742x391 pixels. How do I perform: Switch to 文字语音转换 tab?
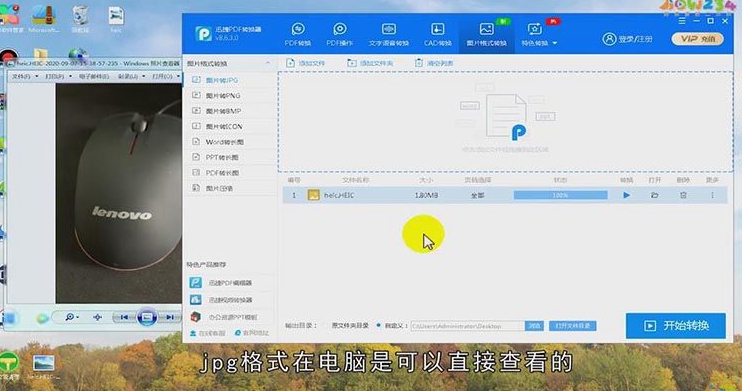(x=389, y=35)
